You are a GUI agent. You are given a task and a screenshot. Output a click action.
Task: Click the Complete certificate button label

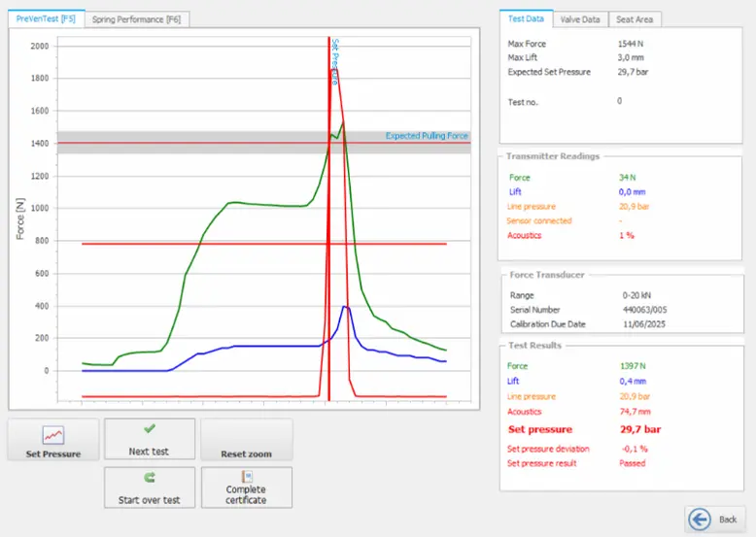[246, 494]
